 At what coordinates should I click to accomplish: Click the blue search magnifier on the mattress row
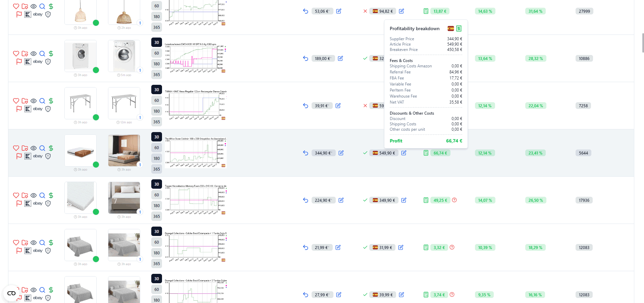[x=42, y=148]
